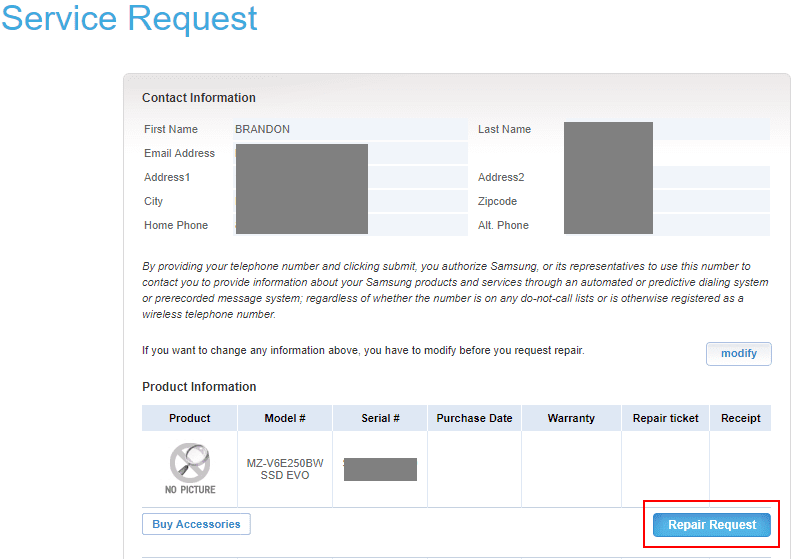The image size is (794, 559).
Task: Click the No Picture product icon
Action: pyautogui.click(x=189, y=467)
